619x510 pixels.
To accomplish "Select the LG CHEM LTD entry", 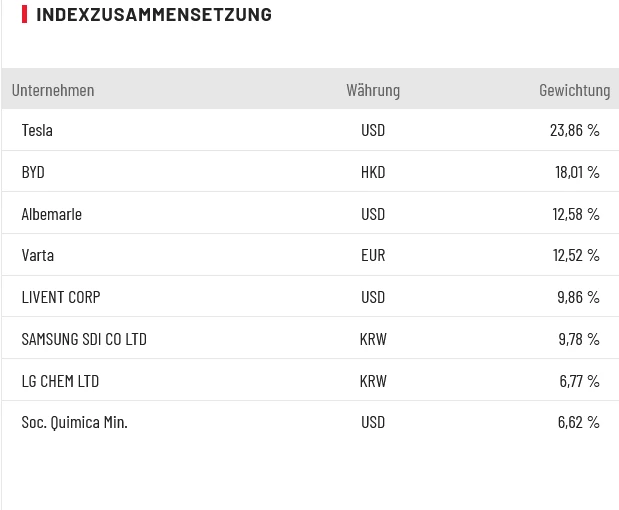I will pyautogui.click(x=60, y=381).
